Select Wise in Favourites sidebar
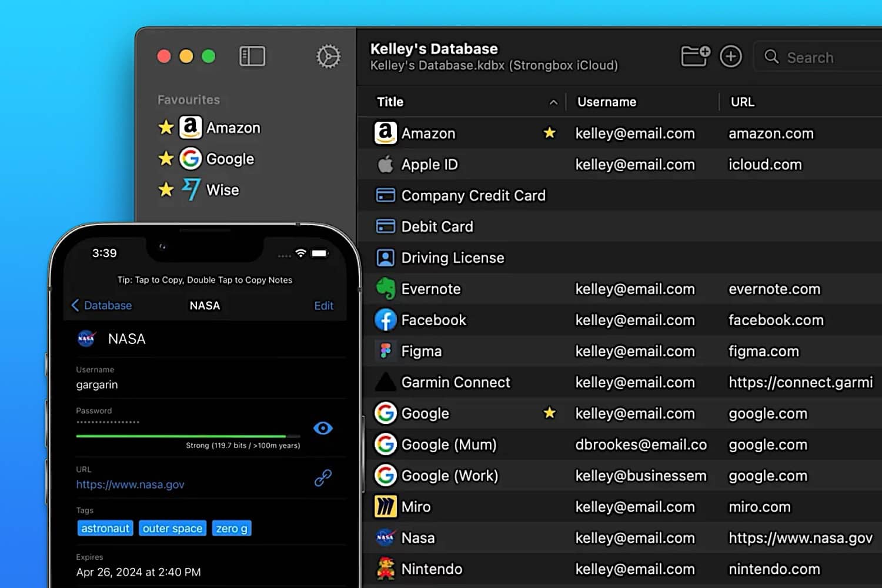882x588 pixels. [x=222, y=190]
